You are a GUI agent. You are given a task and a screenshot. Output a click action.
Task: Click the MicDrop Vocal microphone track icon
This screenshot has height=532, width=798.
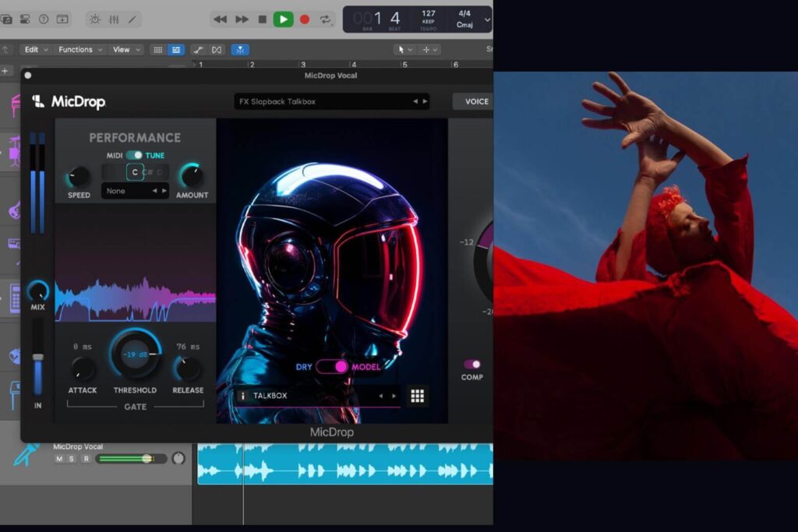pos(26,455)
